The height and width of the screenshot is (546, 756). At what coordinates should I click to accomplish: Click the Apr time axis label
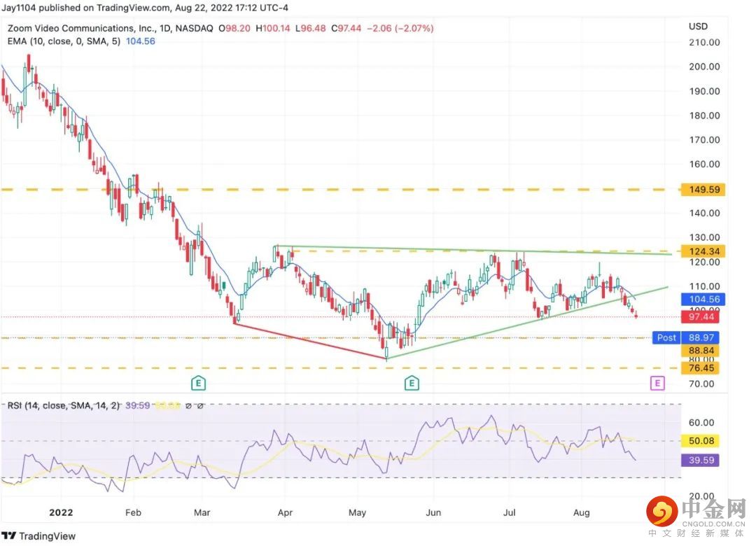click(x=285, y=512)
